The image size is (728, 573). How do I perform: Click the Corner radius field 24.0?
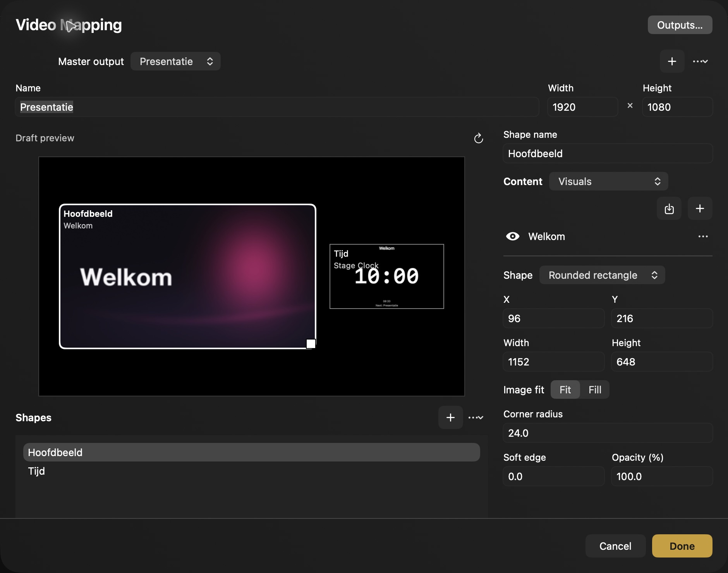coord(608,433)
